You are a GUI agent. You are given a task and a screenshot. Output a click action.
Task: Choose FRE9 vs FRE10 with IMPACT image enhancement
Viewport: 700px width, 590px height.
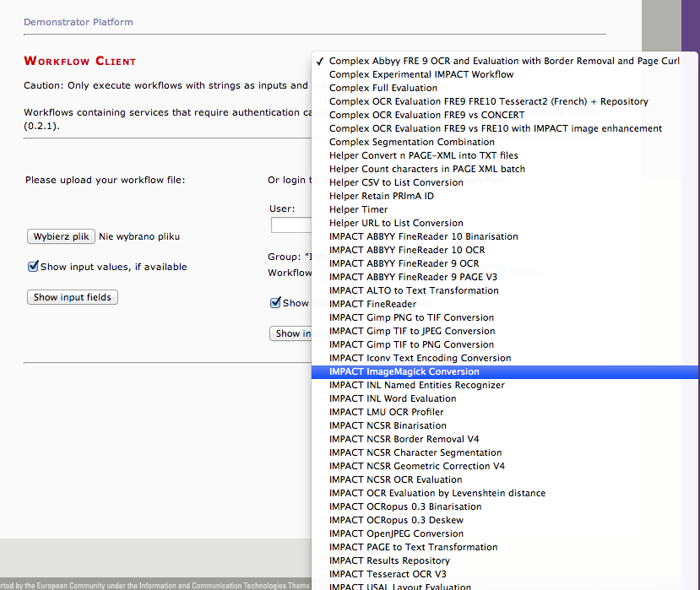[504, 128]
